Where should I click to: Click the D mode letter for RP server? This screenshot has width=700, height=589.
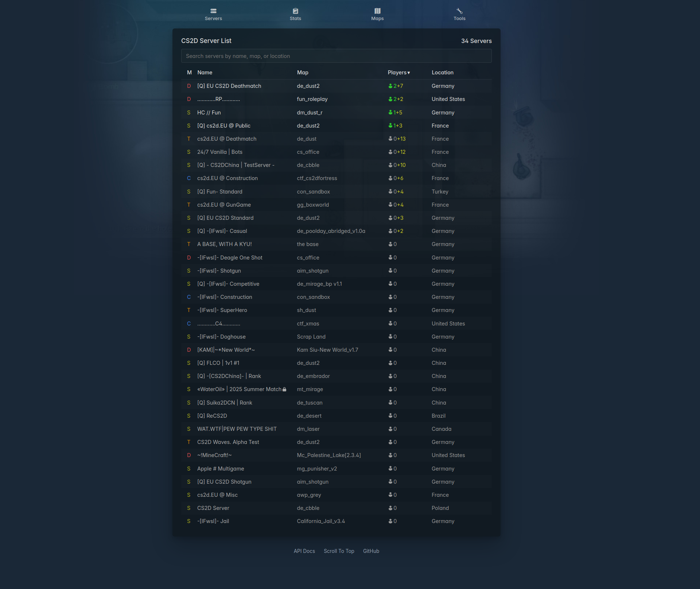coord(189,99)
